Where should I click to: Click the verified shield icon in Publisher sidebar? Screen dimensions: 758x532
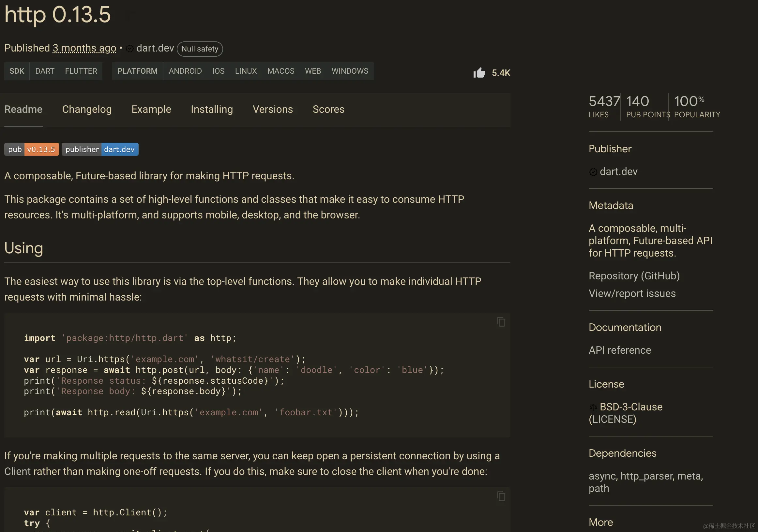pyautogui.click(x=593, y=172)
